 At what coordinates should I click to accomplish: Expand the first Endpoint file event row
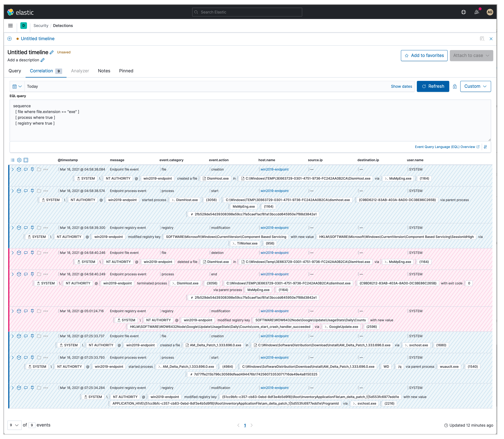[13, 169]
